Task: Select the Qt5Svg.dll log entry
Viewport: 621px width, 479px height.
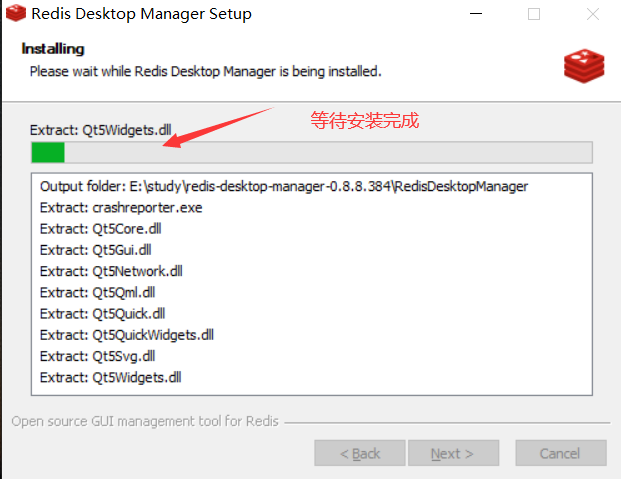Action: [x=97, y=356]
